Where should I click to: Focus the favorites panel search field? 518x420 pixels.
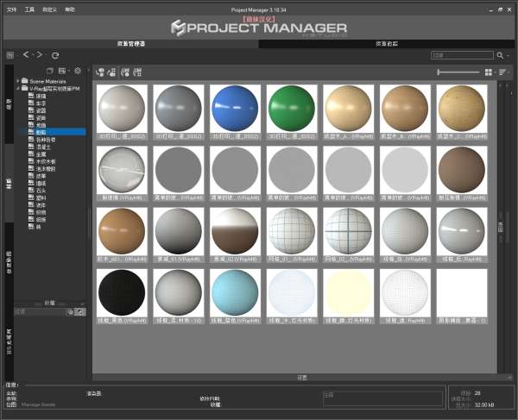tap(40, 312)
